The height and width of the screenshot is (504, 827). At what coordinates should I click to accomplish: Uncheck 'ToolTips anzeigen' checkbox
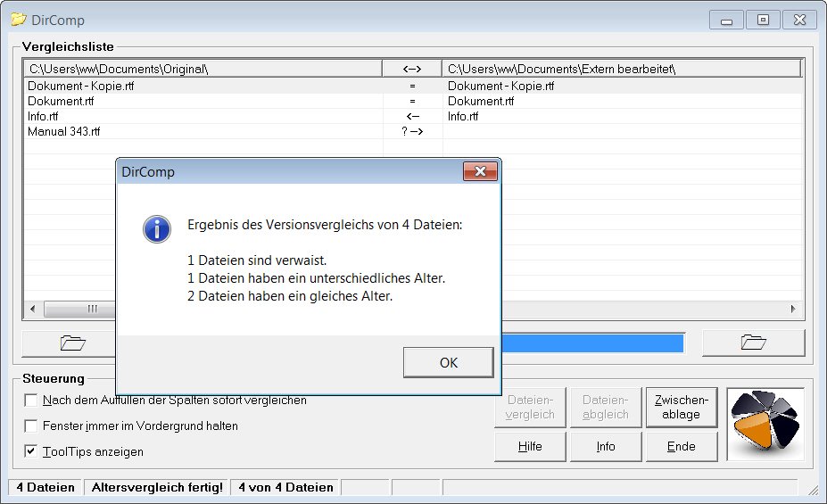(31, 451)
